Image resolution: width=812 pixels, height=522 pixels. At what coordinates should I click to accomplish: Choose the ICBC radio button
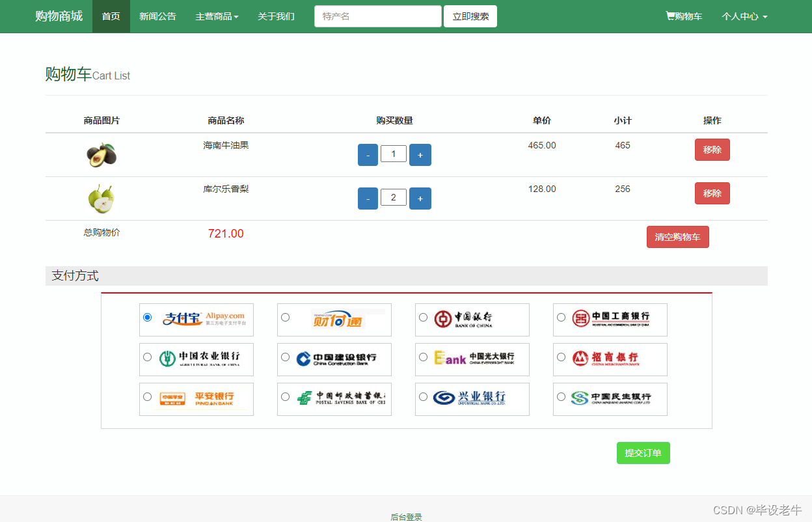pos(562,318)
